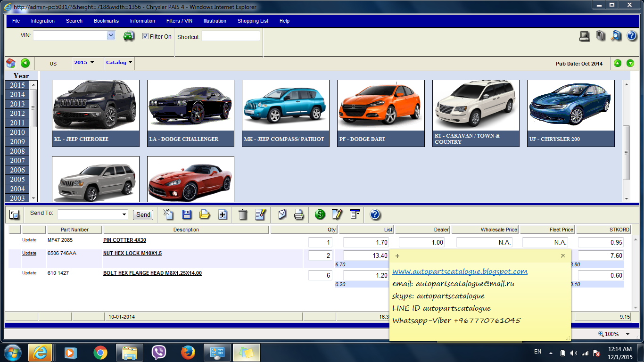The height and width of the screenshot is (362, 644).
Task: Click the Shortcut input field
Action: click(231, 36)
